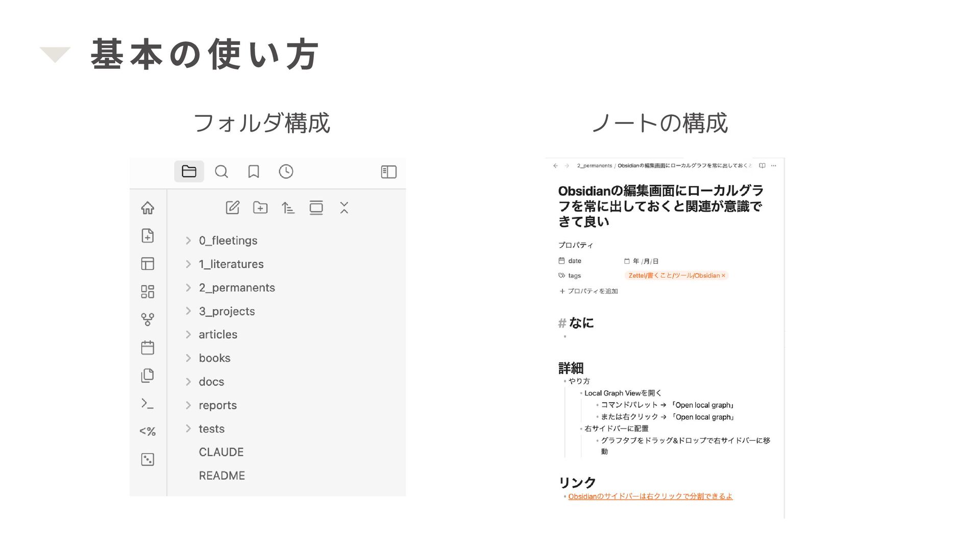Click the Zettel/書くこと/ツール/Obsidian tag
This screenshot has width=980, height=551.
674,275
